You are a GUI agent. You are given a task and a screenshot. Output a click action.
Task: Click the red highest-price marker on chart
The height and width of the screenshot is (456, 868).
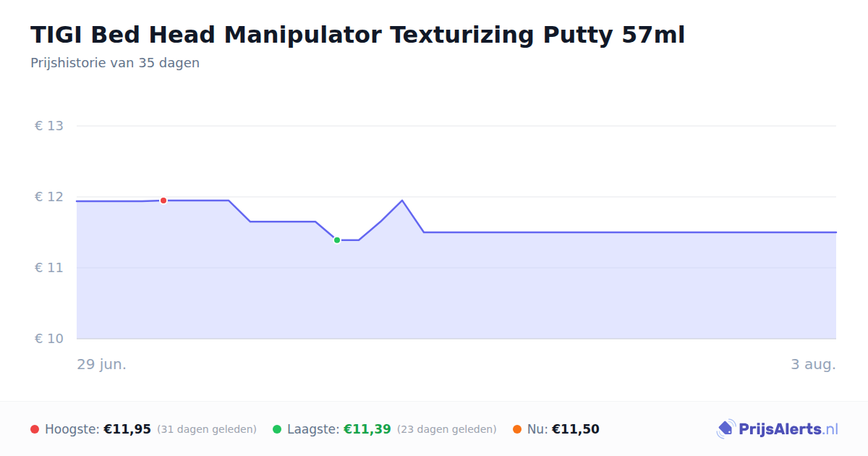163,200
